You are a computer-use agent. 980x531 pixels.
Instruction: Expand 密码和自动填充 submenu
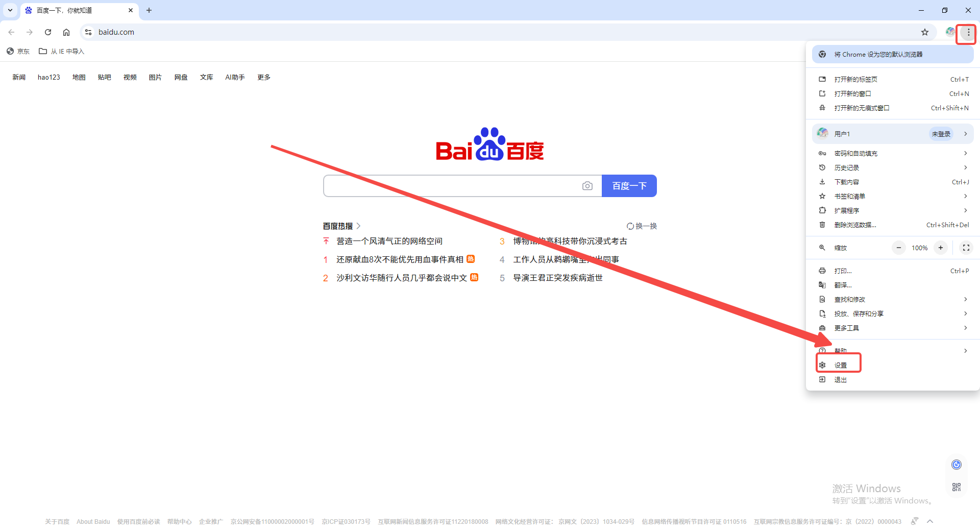pos(893,153)
